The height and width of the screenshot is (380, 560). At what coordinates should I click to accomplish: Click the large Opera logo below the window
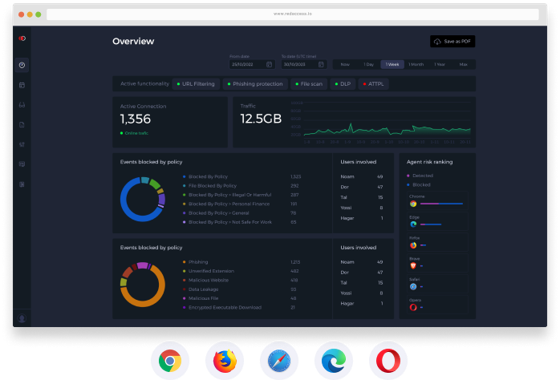(x=388, y=361)
